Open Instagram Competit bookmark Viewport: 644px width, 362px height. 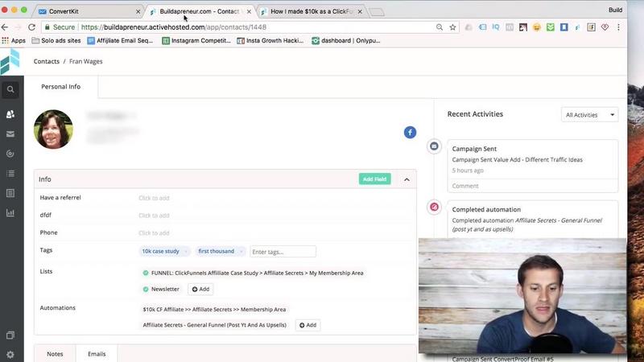196,41
